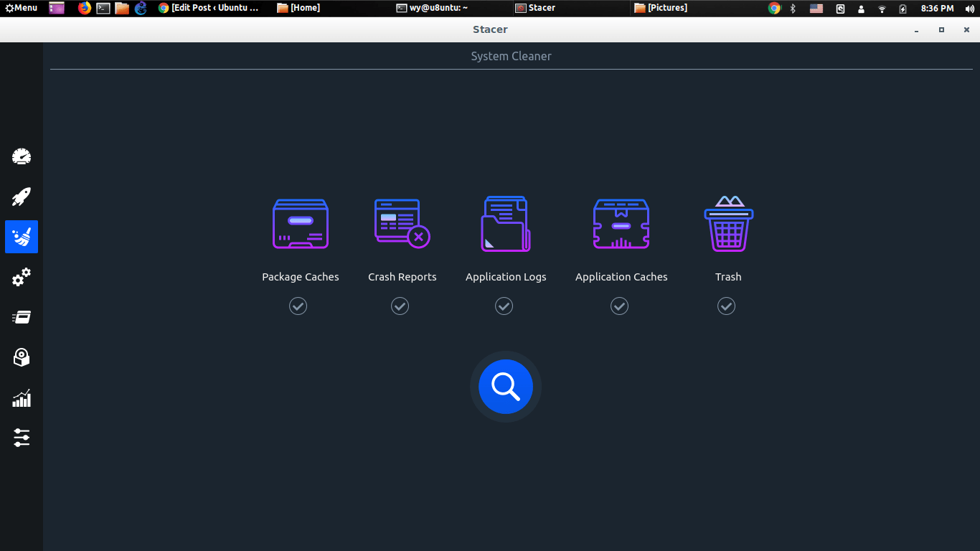Open the panel Menu button
Image resolution: width=980 pixels, height=551 pixels.
click(21, 8)
